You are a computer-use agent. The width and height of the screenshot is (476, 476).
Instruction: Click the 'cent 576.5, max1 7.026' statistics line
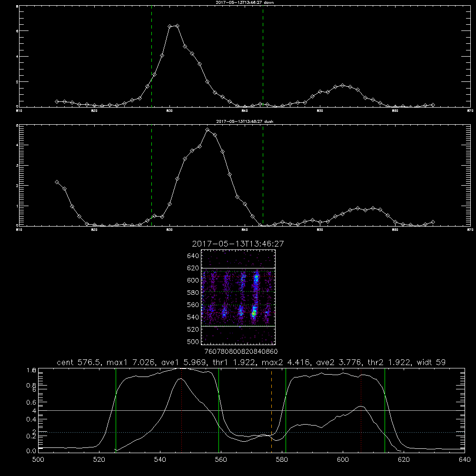[251, 362]
